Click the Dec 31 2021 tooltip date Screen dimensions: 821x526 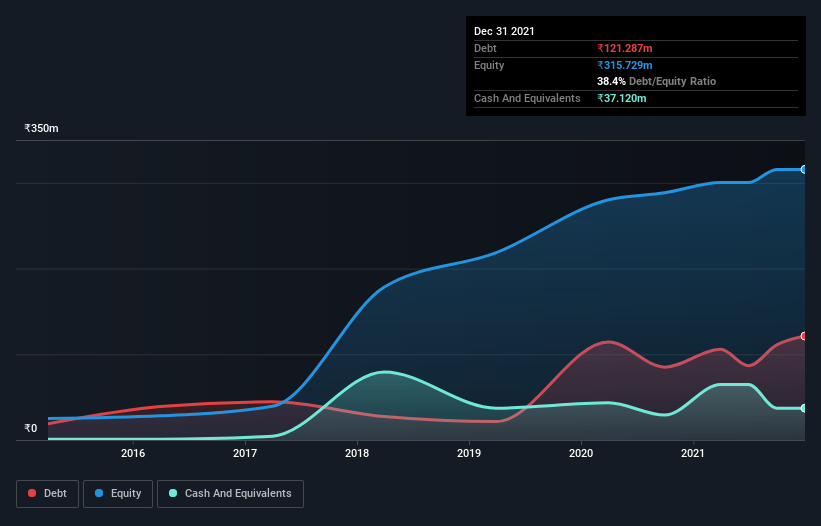pyautogui.click(x=504, y=31)
